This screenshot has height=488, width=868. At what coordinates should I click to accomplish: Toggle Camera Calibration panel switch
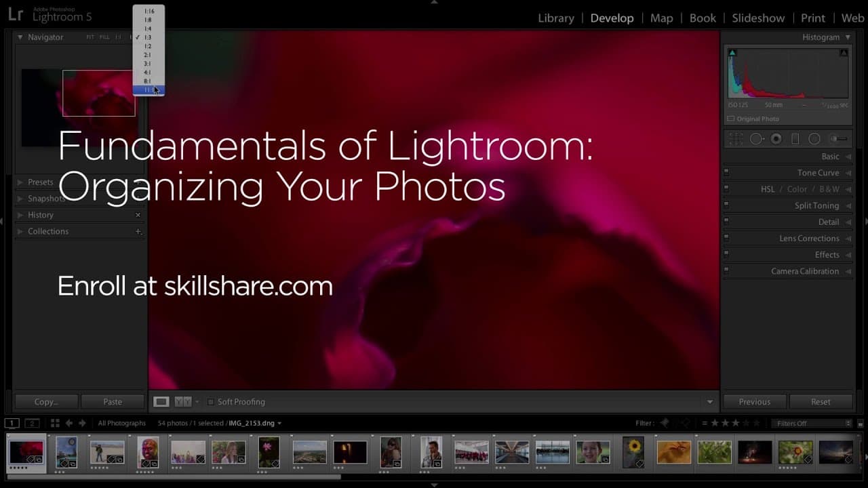(x=726, y=270)
